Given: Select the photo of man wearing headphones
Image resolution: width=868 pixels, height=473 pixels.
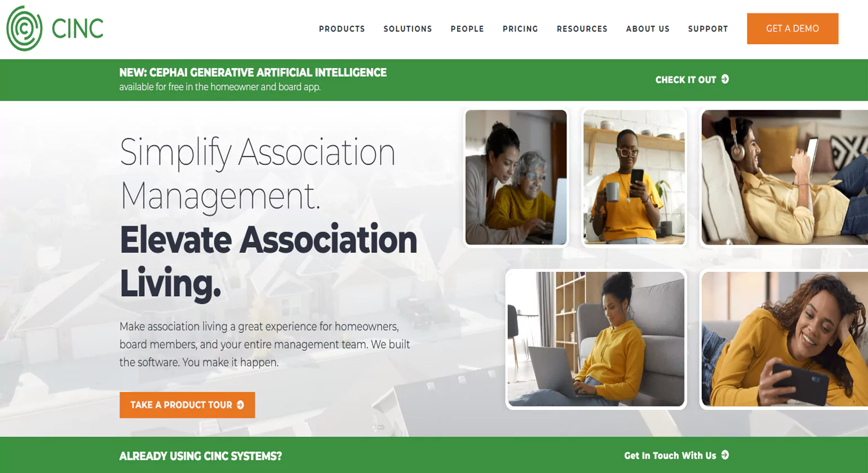Looking at the screenshot, I should pyautogui.click(x=784, y=177).
